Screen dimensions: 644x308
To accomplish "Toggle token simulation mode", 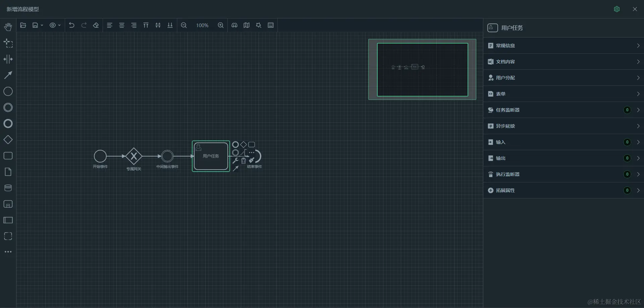I will tap(234, 25).
